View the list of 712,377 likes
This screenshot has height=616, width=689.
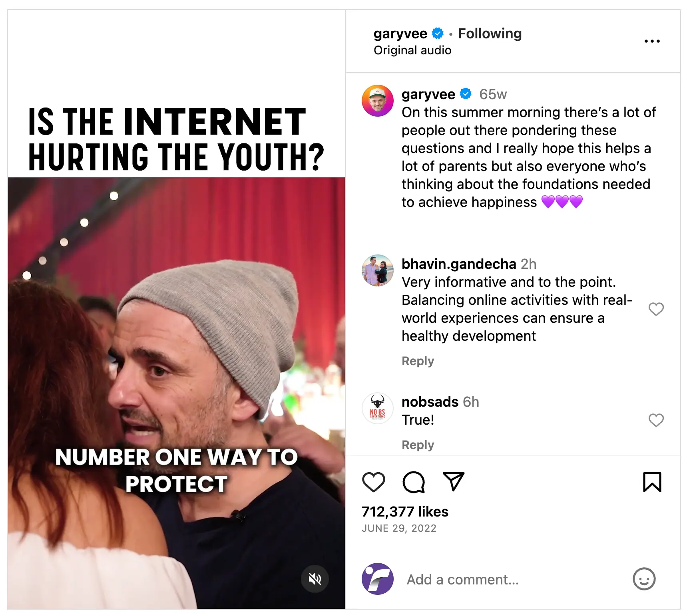pyautogui.click(x=405, y=512)
